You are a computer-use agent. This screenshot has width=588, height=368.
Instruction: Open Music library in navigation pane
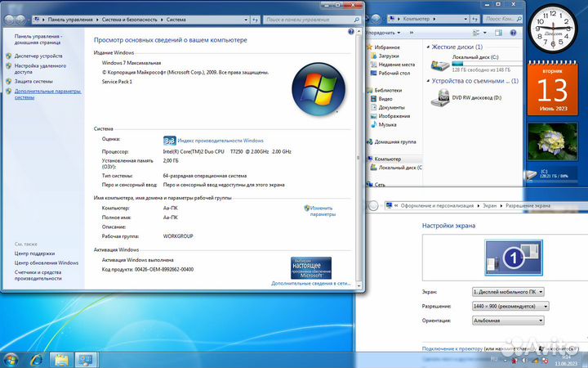click(x=387, y=124)
